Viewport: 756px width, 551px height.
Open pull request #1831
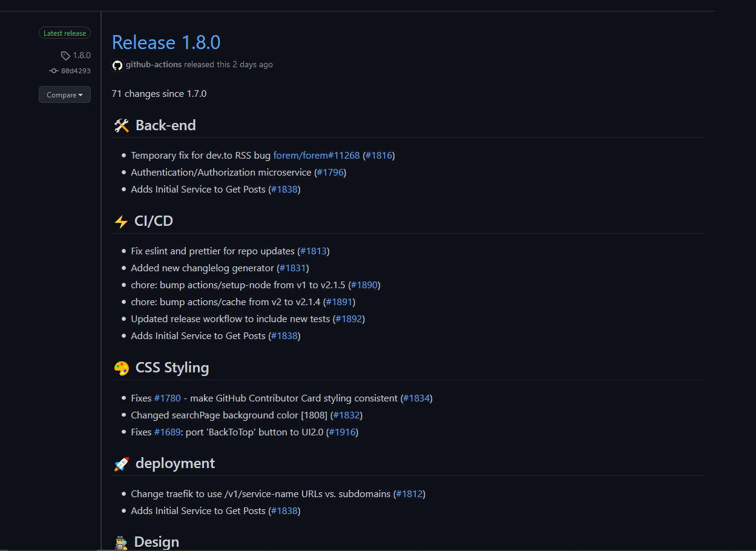[293, 268]
